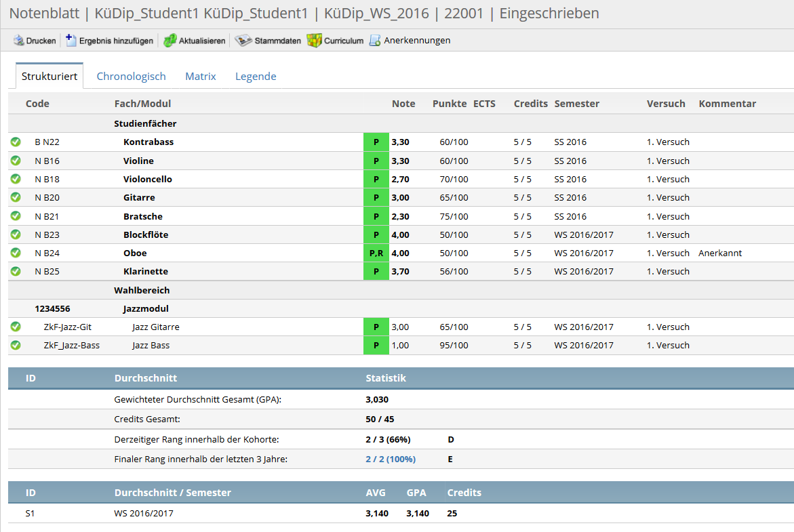Click green check icon for Blockflöte
The height and width of the screenshot is (532, 794).
coord(16,234)
